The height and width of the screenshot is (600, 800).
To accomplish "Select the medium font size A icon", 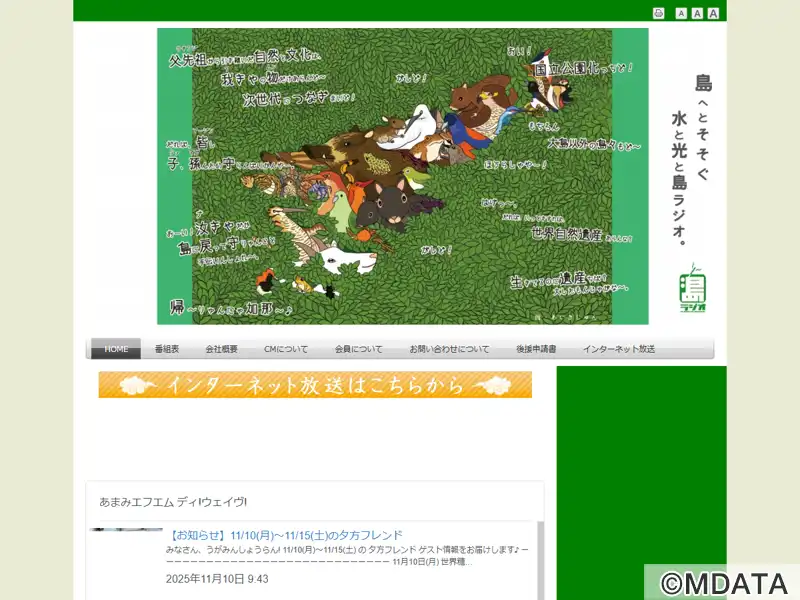I will click(697, 13).
